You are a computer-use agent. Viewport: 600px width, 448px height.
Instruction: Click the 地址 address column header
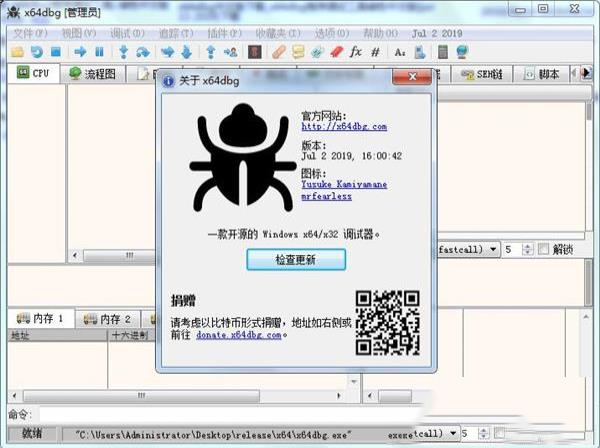pos(57,336)
